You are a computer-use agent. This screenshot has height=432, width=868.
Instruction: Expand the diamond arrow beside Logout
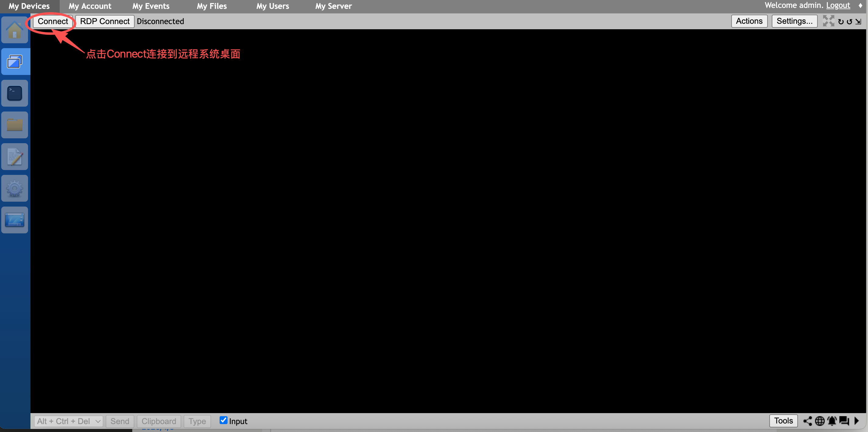(x=860, y=6)
